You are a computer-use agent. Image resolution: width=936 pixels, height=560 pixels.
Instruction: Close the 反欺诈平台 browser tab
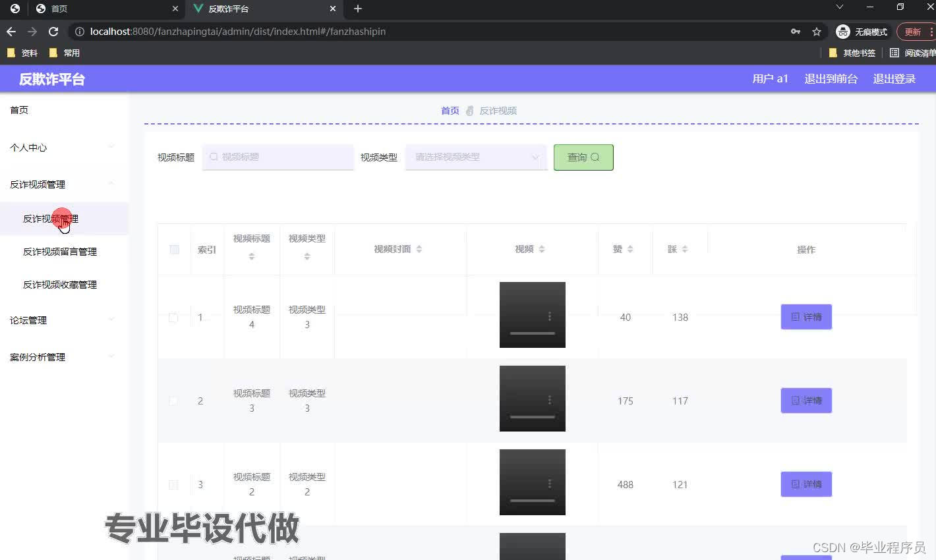click(x=333, y=9)
